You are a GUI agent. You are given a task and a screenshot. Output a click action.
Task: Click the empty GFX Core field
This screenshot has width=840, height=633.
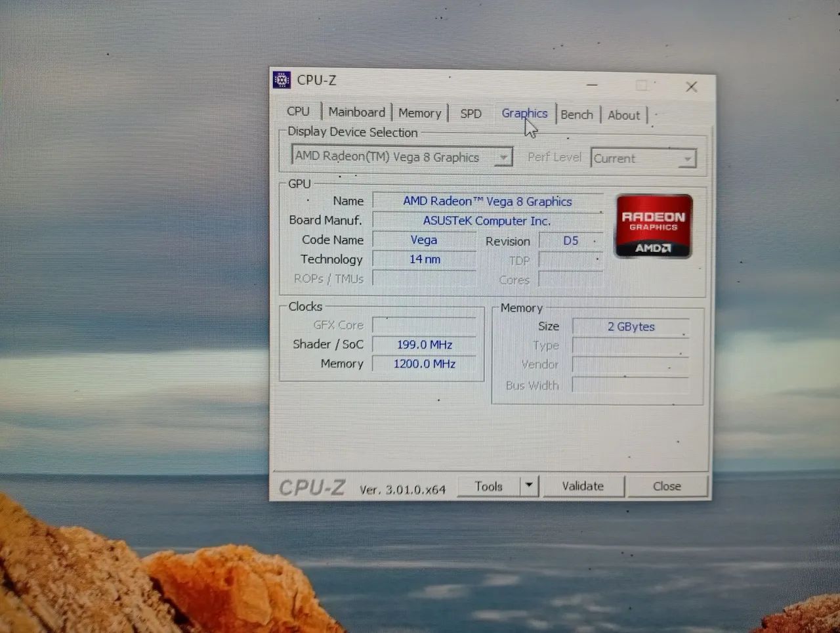[x=424, y=325]
